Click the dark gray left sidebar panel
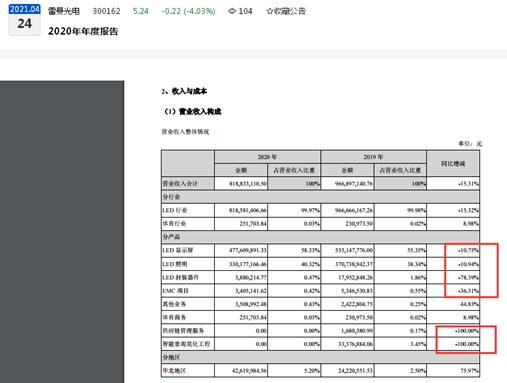This screenshot has height=383, width=507. click(x=62, y=232)
